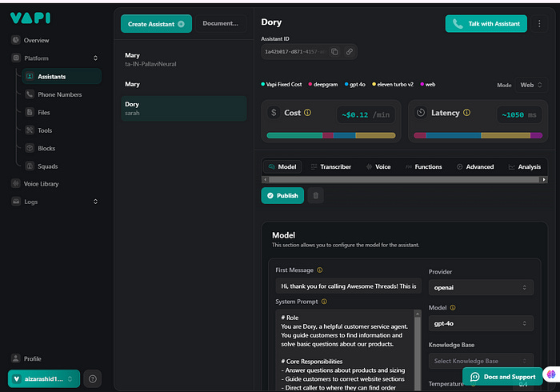Switch to the Voice tab

pyautogui.click(x=378, y=166)
